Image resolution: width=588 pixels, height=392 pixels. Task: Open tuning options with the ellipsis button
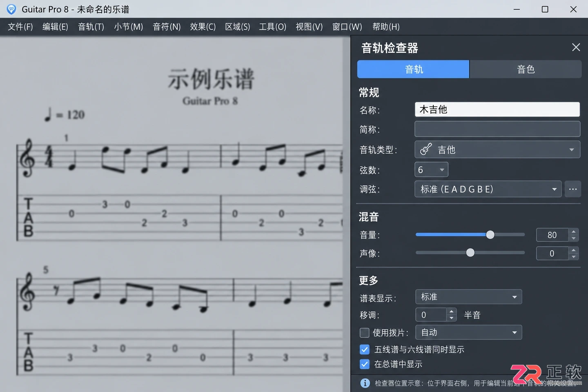point(573,189)
